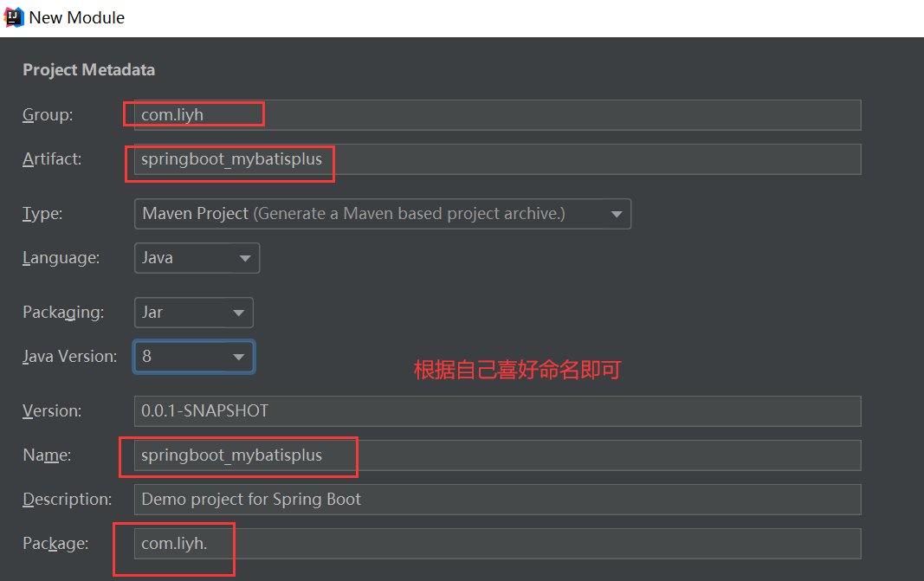
Task: Click the Package input field
Action: tap(497, 543)
